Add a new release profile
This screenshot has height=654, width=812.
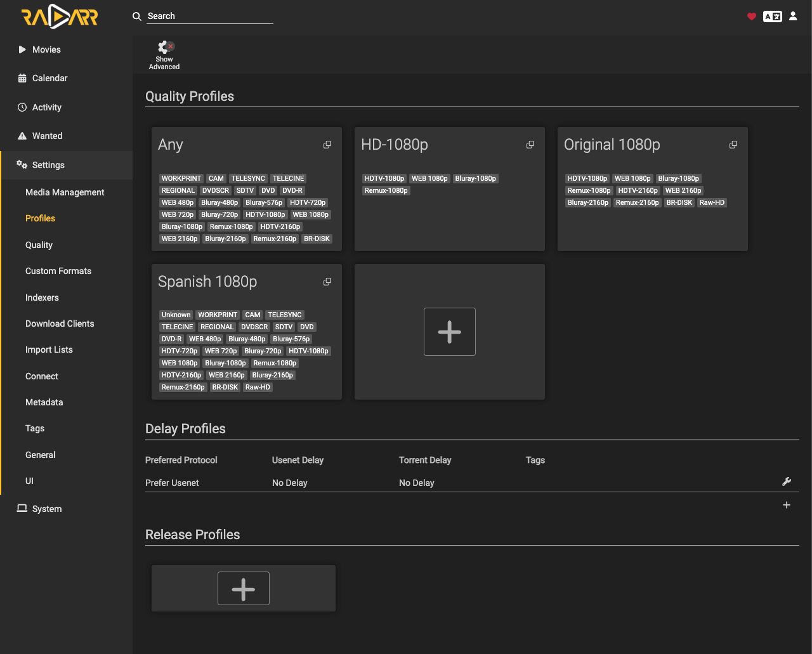pyautogui.click(x=244, y=589)
